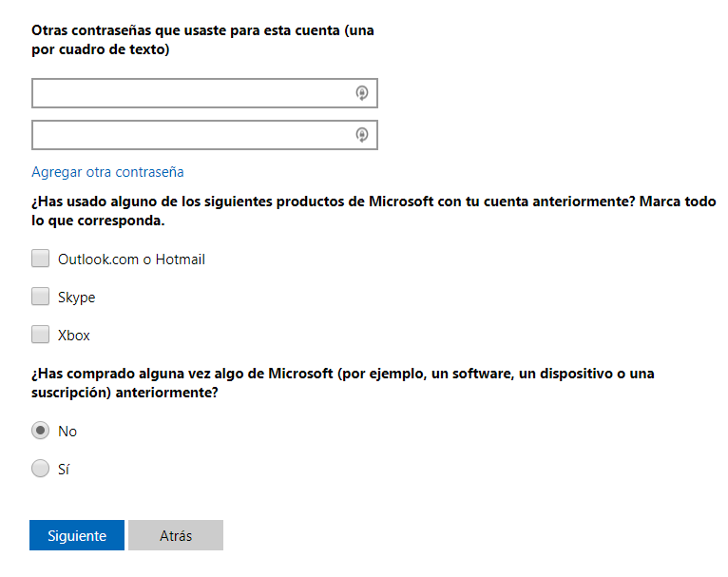
Task: Click the key icon in the first password field
Action: pos(361,93)
